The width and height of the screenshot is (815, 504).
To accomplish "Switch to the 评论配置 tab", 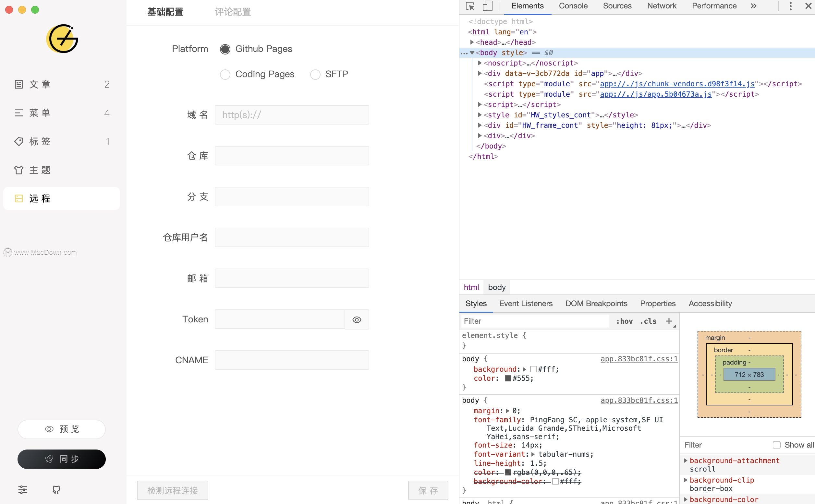I will coord(233,12).
